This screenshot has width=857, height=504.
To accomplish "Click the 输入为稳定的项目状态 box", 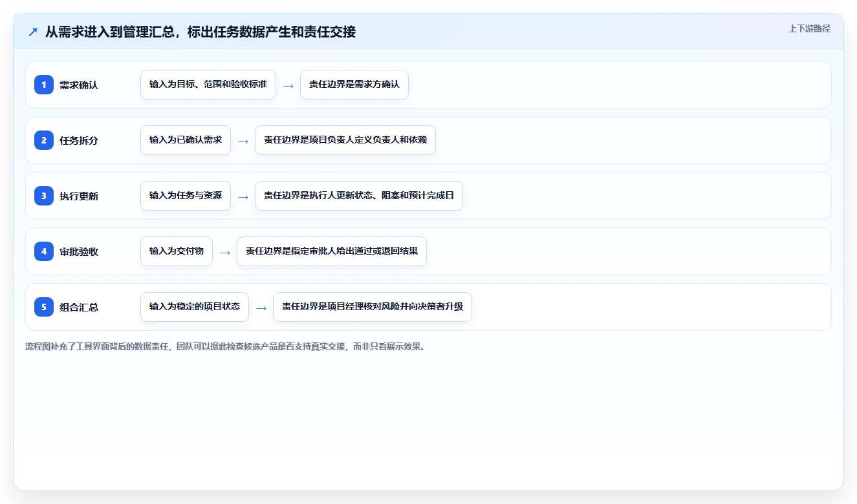I will coord(195,307).
